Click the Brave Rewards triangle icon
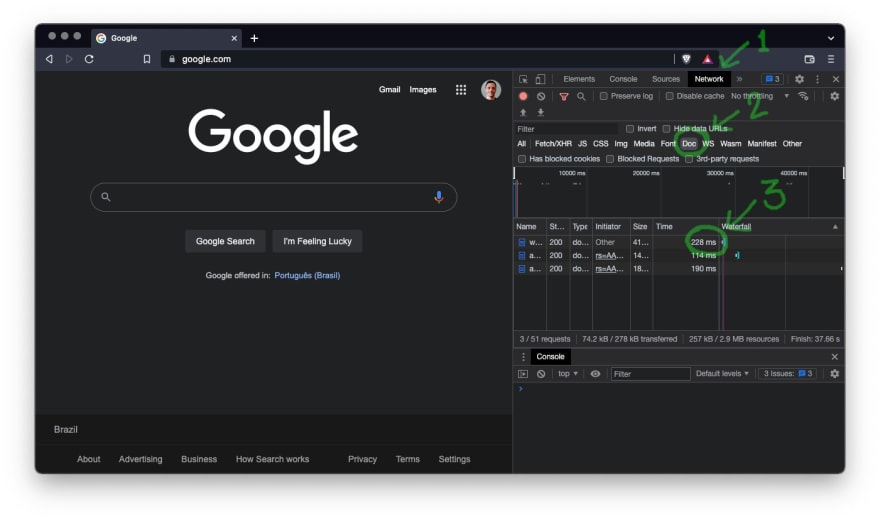The image size is (880, 520). [707, 59]
